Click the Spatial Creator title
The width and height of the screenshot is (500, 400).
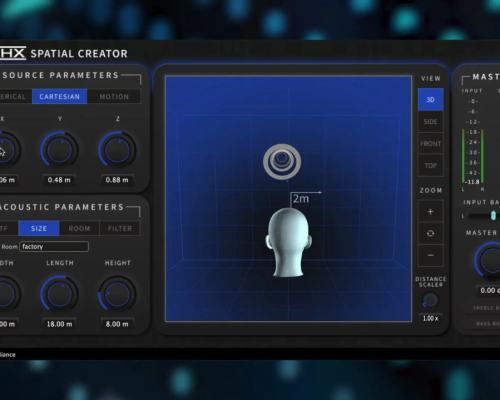(x=79, y=54)
